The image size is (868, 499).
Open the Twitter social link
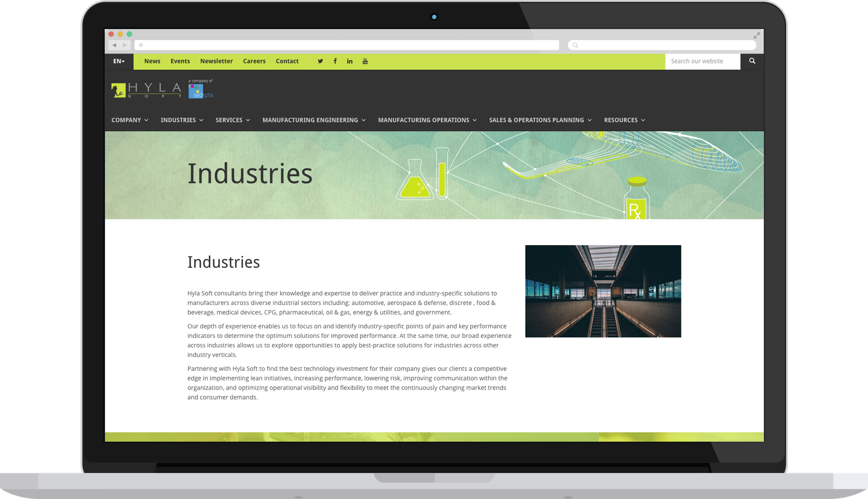click(320, 61)
